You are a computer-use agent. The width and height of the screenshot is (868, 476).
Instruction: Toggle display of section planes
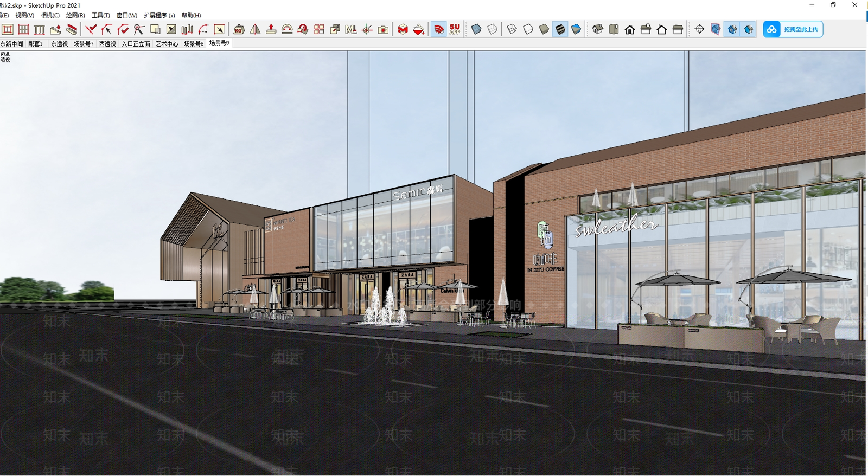coord(716,29)
